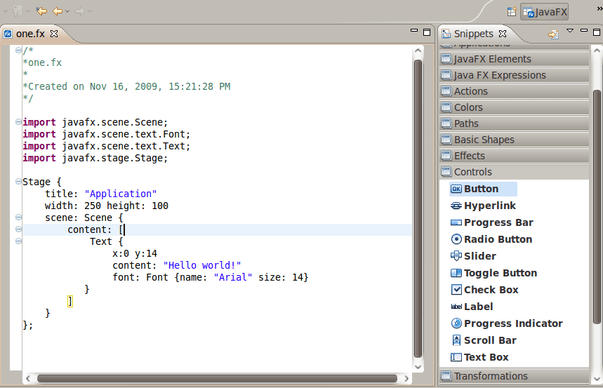The width and height of the screenshot is (603, 388).
Task: Select the Snippets view tab
Action: (x=473, y=34)
